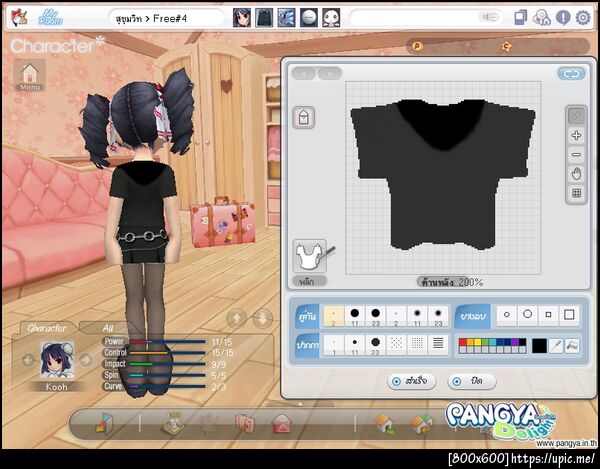
Task: Click the right blue close button below palette
Action: pyautogui.click(x=471, y=381)
